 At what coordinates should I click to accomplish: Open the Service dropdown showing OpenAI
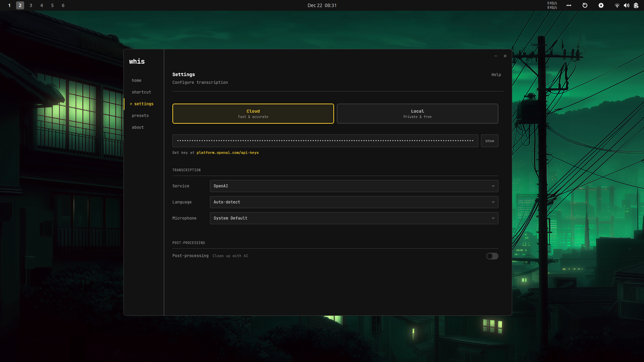tap(354, 186)
